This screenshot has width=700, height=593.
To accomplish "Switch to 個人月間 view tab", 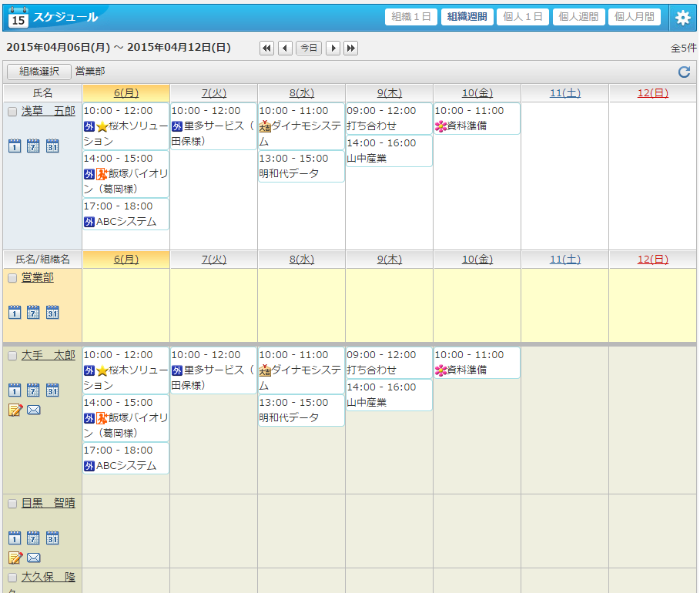I will point(635,17).
